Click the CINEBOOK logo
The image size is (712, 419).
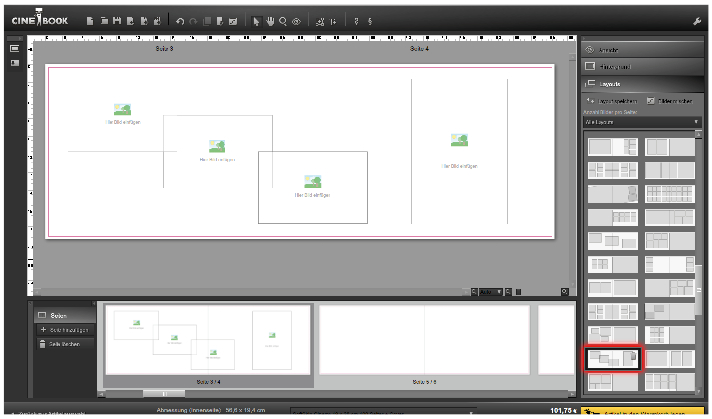[x=40, y=19]
